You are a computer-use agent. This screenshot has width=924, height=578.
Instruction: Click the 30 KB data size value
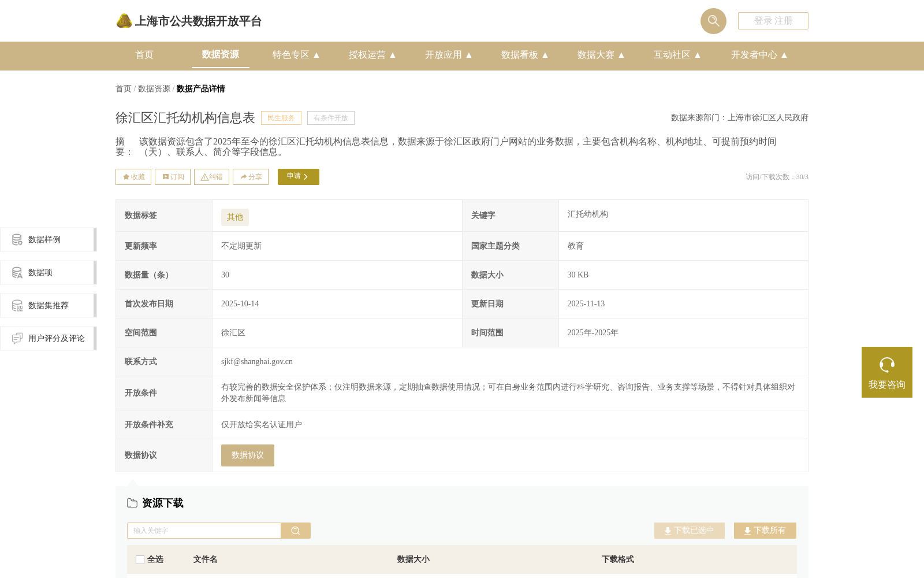pos(577,275)
